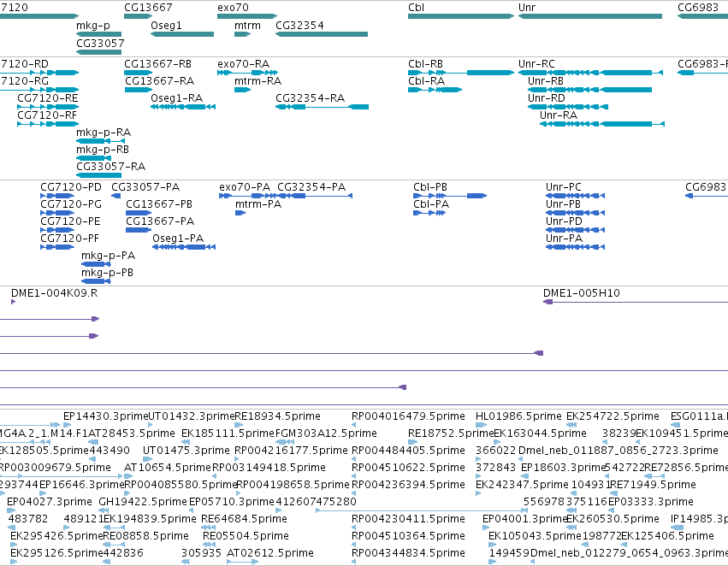This screenshot has width=728, height=566.
Task: Select protein label Unr-PA
Action: (x=564, y=239)
